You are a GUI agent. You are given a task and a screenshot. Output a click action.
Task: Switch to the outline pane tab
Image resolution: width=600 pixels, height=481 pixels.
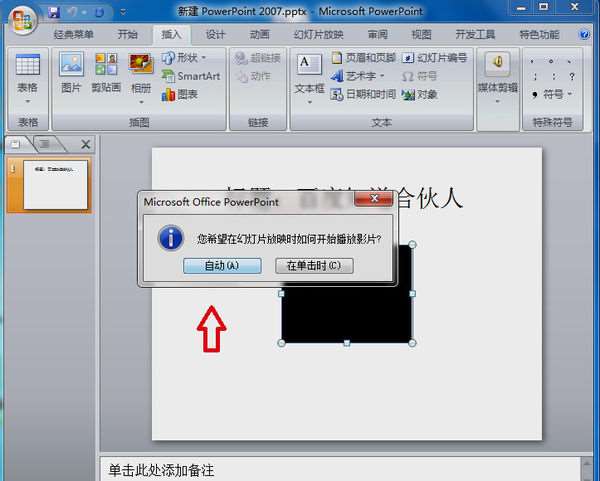45,144
